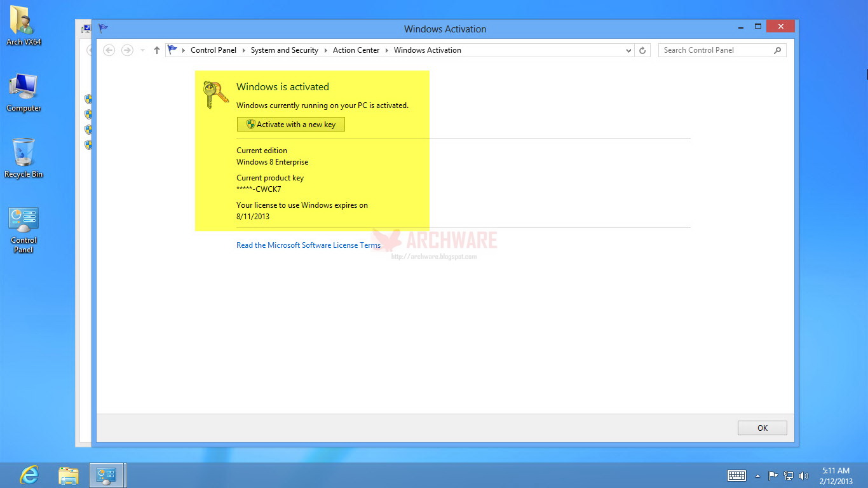
Task: Click the Control Panel taskbar button
Action: pos(106,475)
